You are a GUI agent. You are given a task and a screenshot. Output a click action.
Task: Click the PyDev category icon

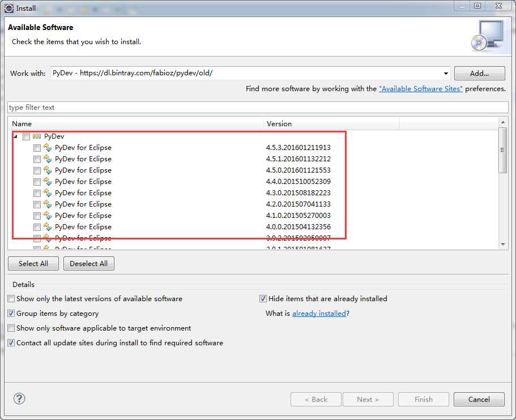click(x=37, y=136)
